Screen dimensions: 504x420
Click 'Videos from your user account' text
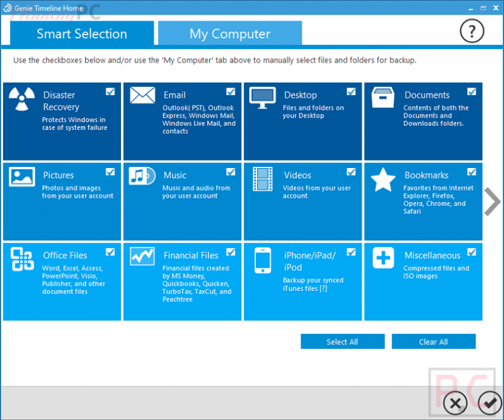pyautogui.click(x=317, y=192)
